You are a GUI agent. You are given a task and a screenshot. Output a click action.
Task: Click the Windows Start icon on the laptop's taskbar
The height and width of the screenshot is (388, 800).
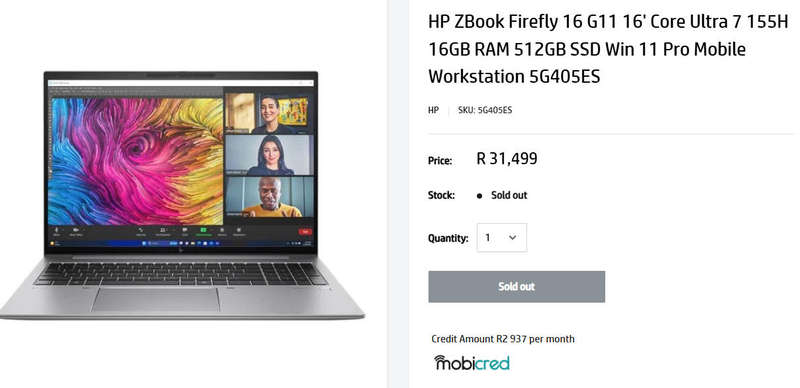click(144, 244)
